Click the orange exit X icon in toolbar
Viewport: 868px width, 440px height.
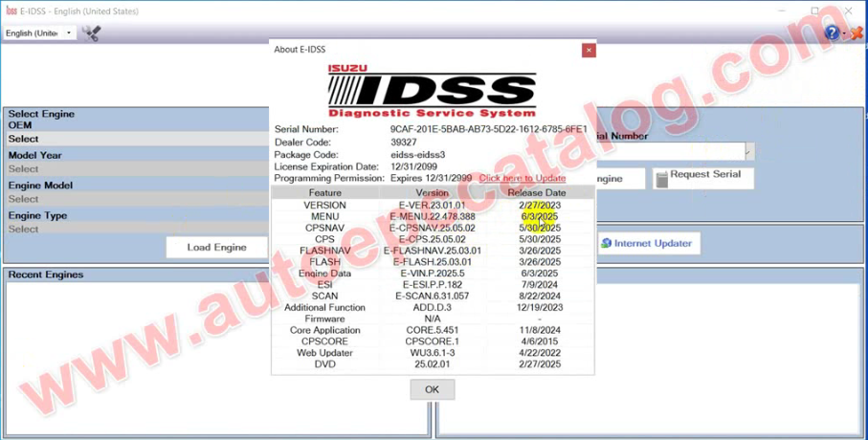pos(857,33)
